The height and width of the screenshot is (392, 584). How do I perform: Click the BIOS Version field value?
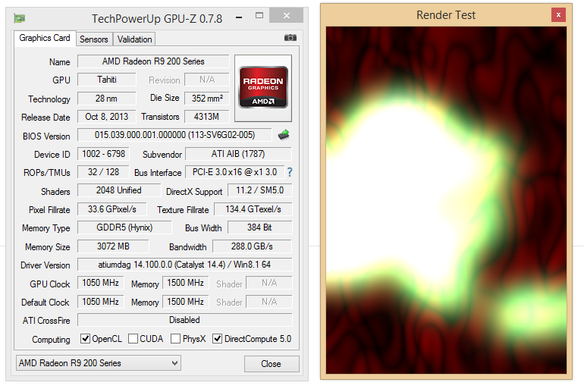(x=174, y=135)
